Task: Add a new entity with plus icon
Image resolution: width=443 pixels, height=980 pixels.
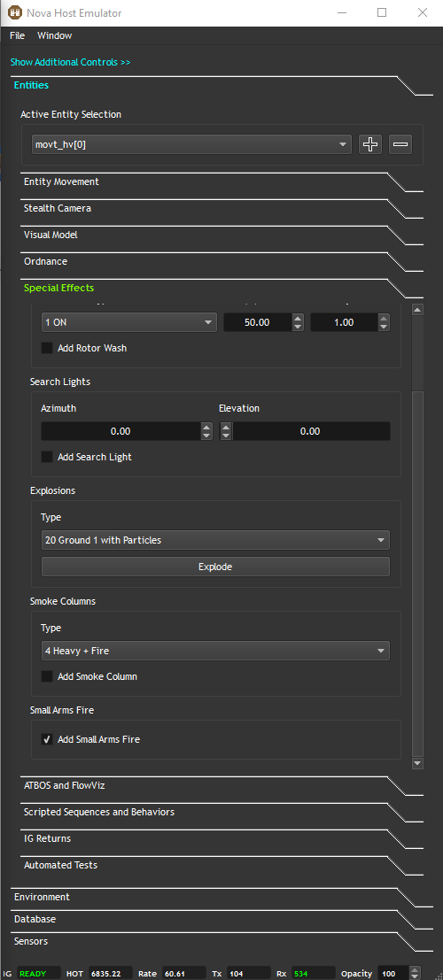Action: click(370, 144)
